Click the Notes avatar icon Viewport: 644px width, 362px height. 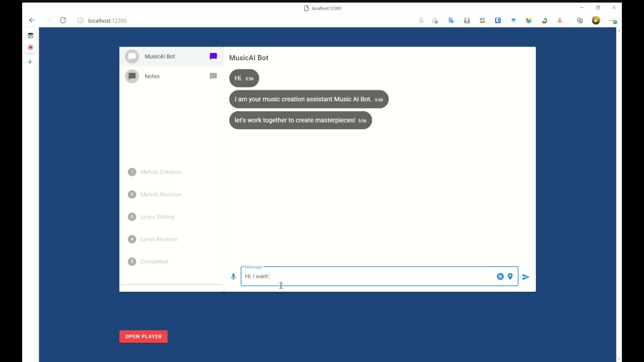pyautogui.click(x=132, y=76)
